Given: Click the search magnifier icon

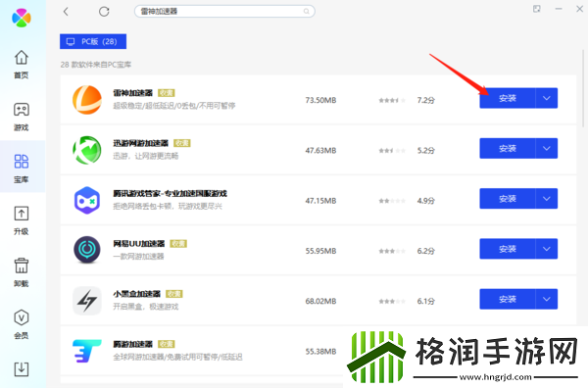Looking at the screenshot, I should (307, 11).
